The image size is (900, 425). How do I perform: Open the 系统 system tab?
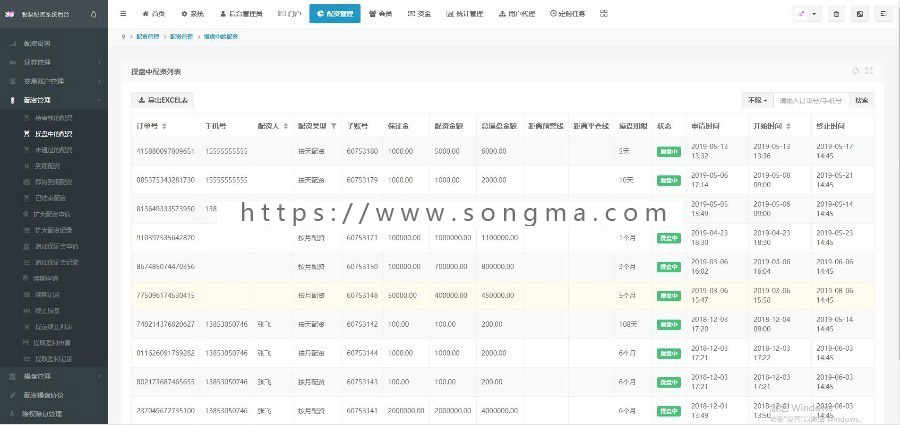click(191, 14)
